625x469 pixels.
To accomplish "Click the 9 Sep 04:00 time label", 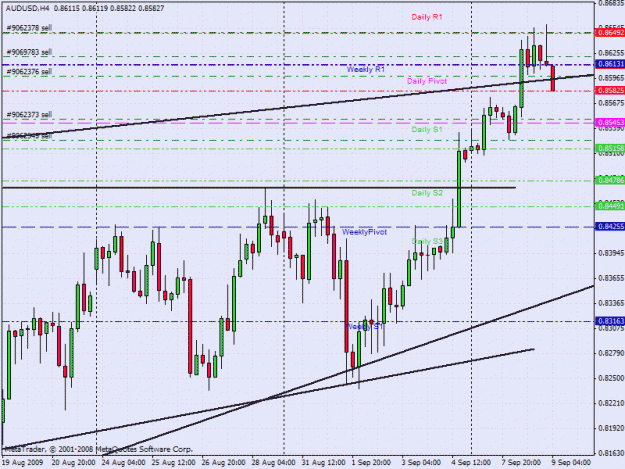I will point(571,463).
